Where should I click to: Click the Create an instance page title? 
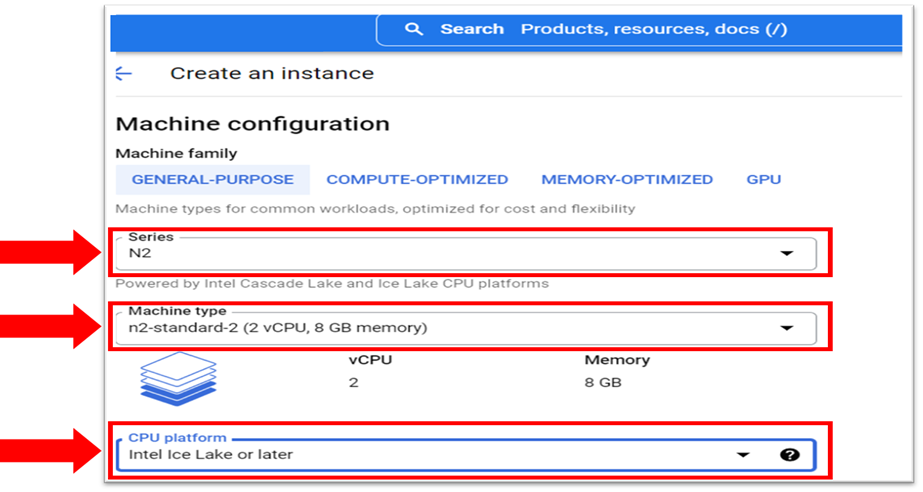tap(272, 73)
